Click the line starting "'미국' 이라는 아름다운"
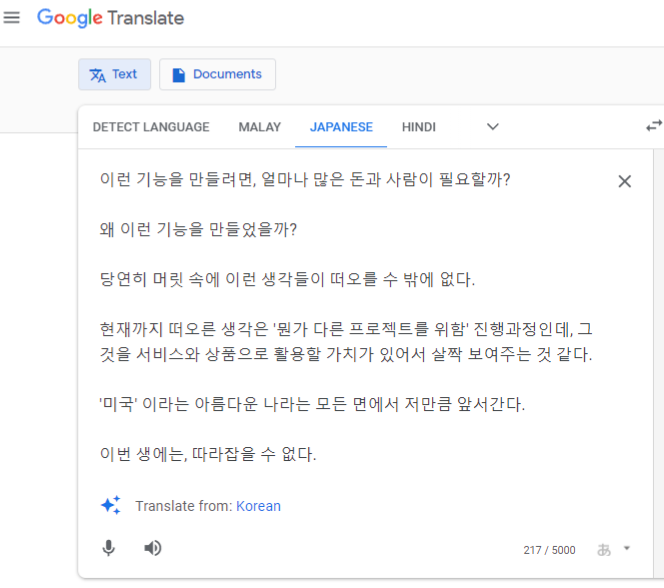The image size is (664, 588). tap(312, 404)
